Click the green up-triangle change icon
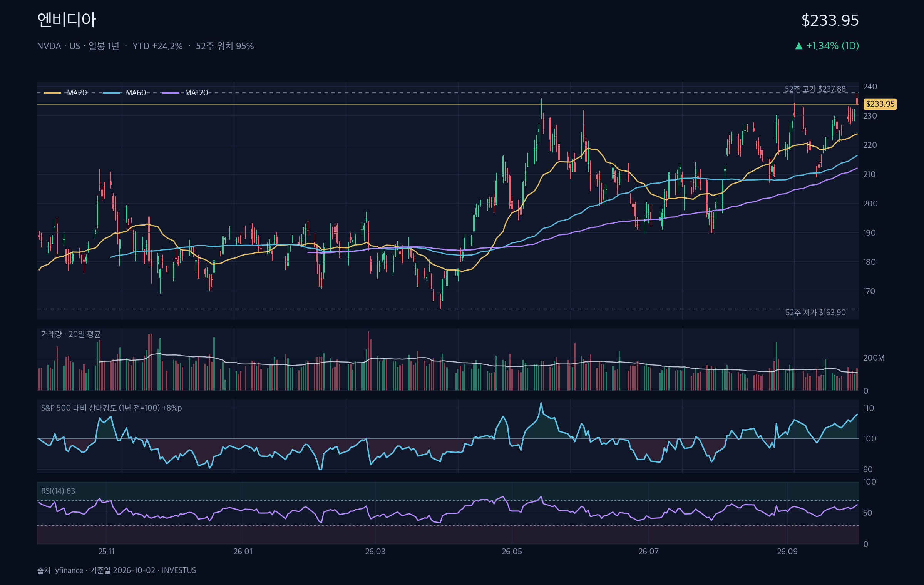924x585 pixels. tap(799, 46)
